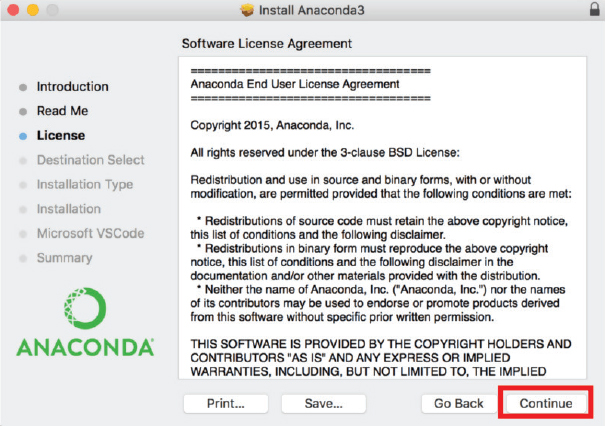Print the license agreement
This screenshot has height=426, width=605.
pyautogui.click(x=225, y=403)
